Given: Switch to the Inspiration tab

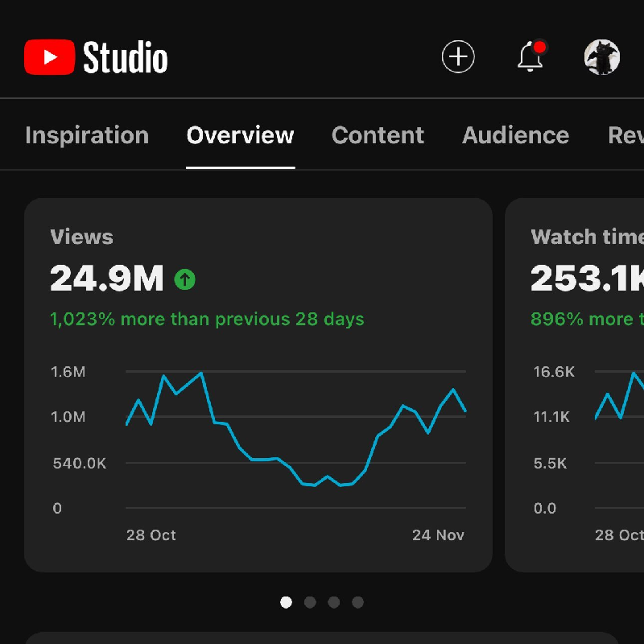Looking at the screenshot, I should click(87, 135).
